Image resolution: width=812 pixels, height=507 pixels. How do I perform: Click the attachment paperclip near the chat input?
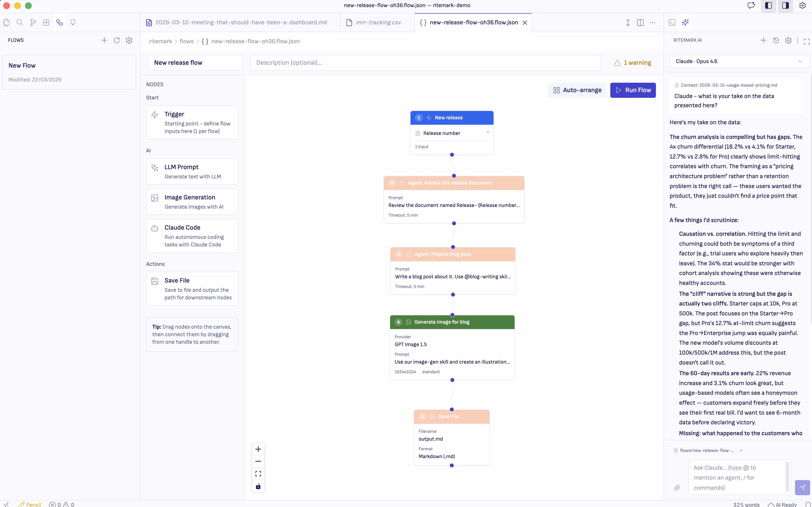677,488
